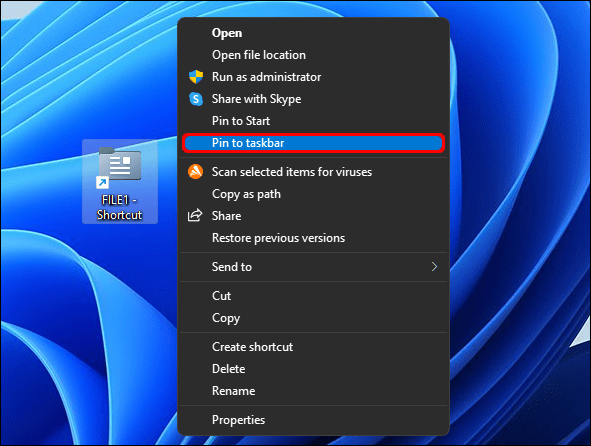Image resolution: width=591 pixels, height=446 pixels.
Task: Open Properties at the menu bottom
Action: coord(239,420)
